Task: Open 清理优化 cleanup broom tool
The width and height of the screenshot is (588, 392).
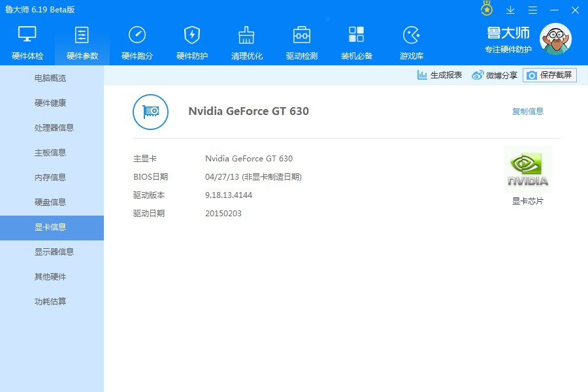Action: (x=247, y=43)
